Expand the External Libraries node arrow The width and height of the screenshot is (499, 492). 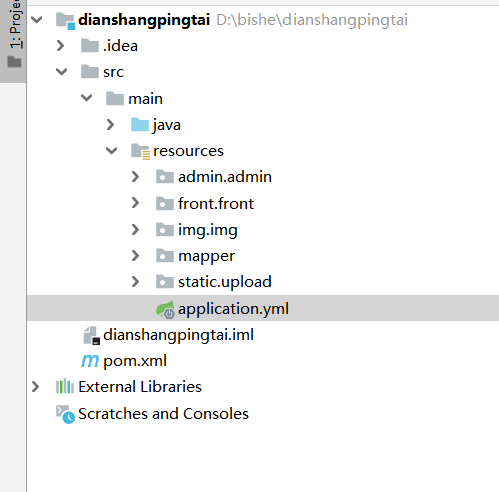35,387
